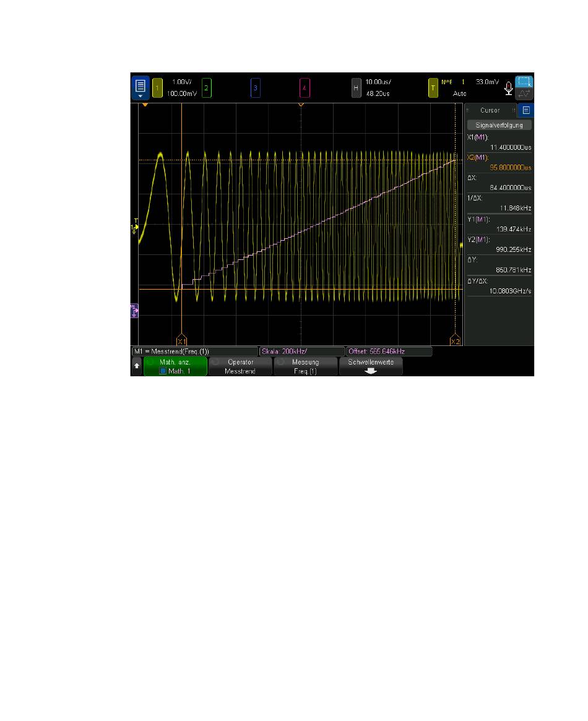Activate rectangle zoom selection icon
Screen dimensions: 588x721
pyautogui.click(x=524, y=82)
